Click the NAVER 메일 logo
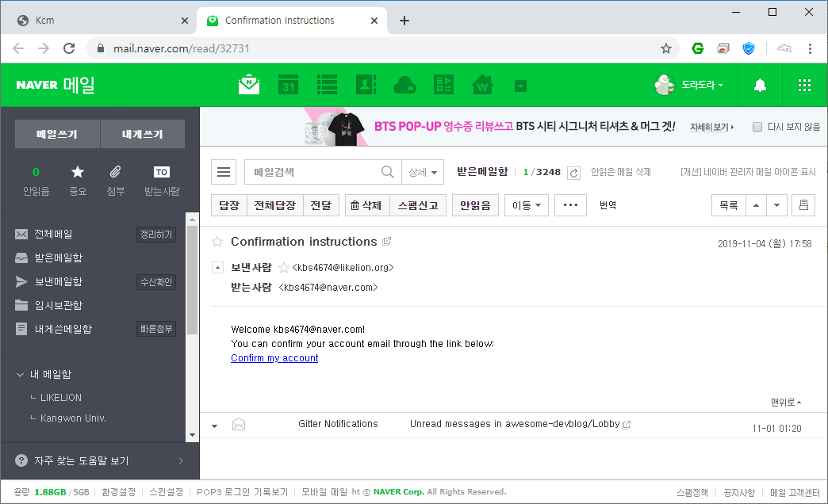 point(56,85)
